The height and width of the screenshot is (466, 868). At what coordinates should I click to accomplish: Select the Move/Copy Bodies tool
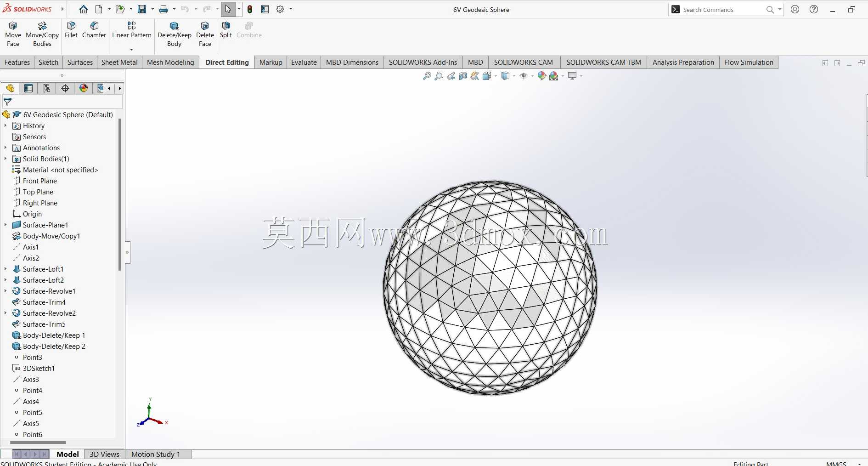[x=42, y=34]
